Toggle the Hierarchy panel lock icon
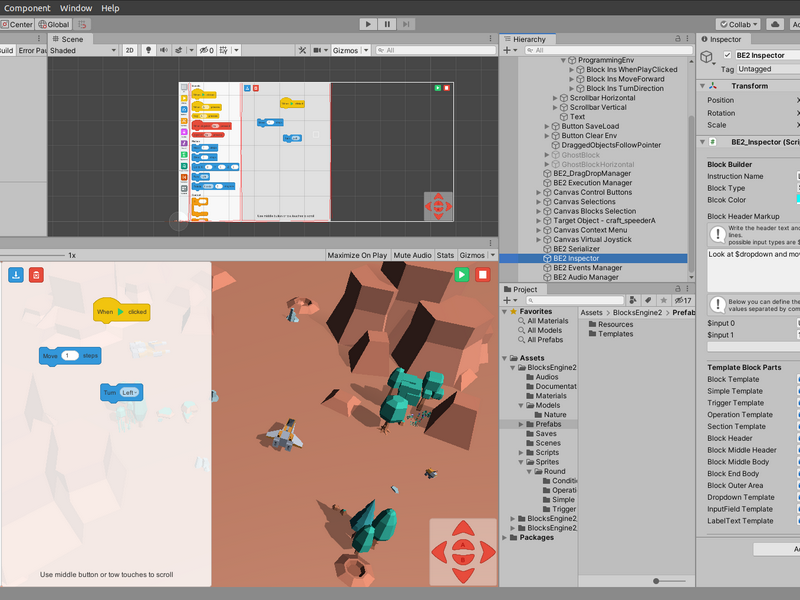 coord(678,39)
